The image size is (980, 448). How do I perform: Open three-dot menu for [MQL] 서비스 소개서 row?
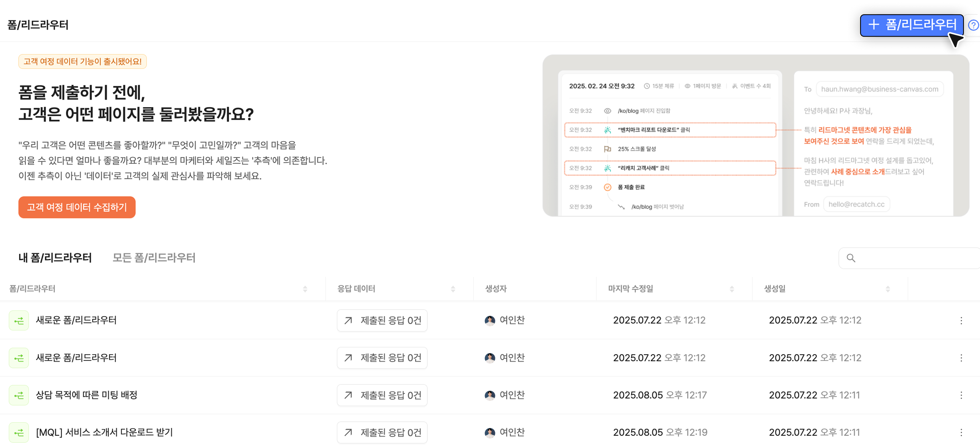point(961,433)
